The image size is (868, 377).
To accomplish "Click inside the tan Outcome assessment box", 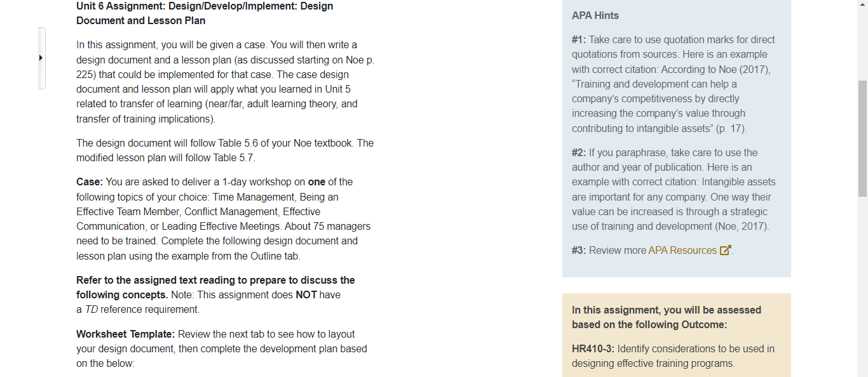I will [676, 336].
